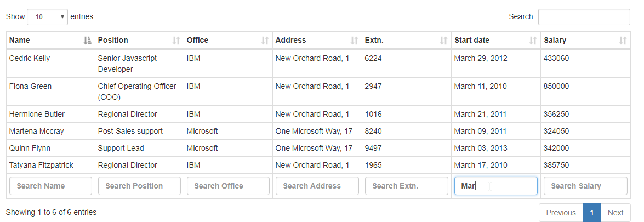Click the global Search input box

click(584, 17)
